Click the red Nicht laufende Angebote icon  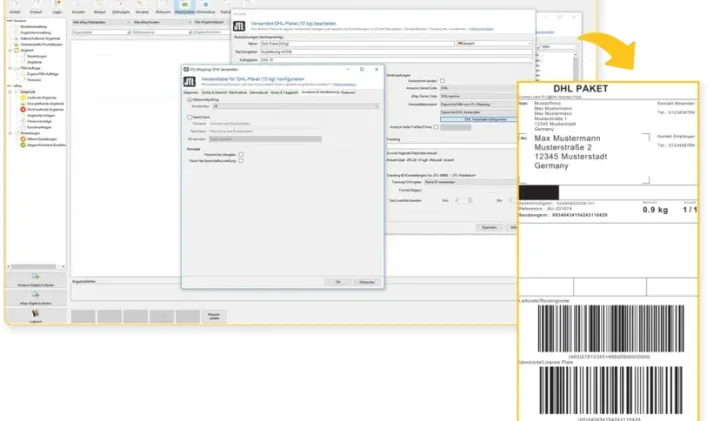point(22,110)
